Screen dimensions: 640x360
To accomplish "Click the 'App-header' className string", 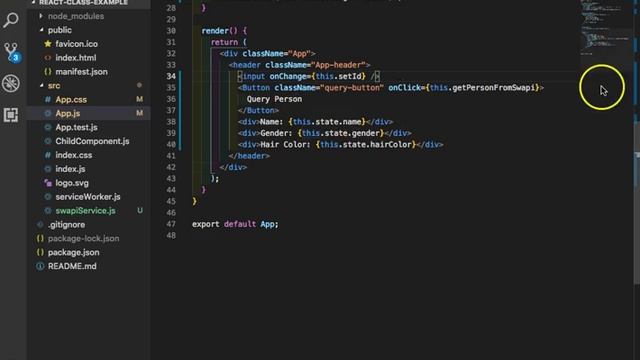I will point(338,65).
